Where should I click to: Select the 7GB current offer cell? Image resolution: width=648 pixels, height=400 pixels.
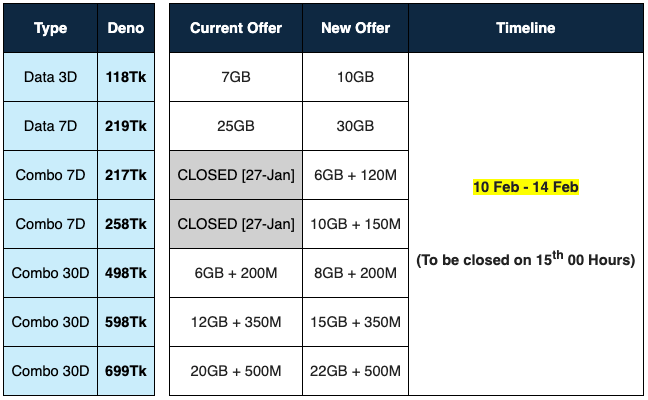[236, 77]
